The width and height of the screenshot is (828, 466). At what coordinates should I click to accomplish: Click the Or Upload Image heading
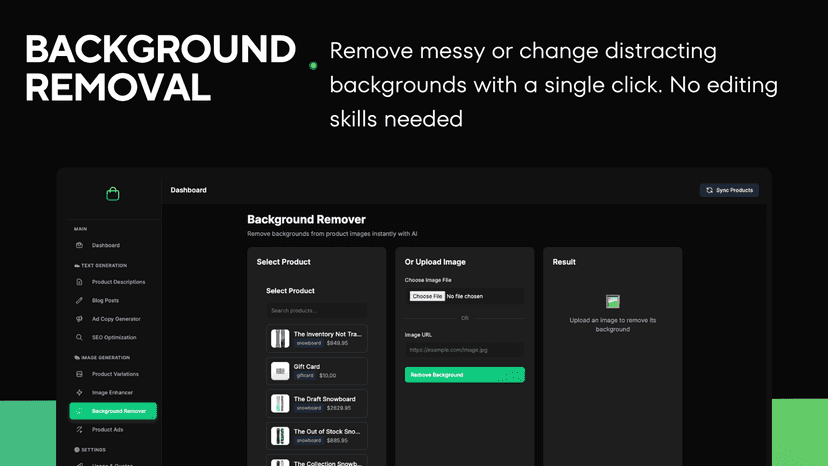435,262
